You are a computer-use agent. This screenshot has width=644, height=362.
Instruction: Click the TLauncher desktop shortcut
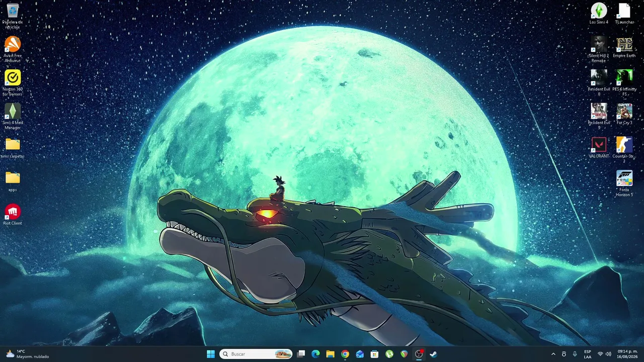pyautogui.click(x=624, y=14)
